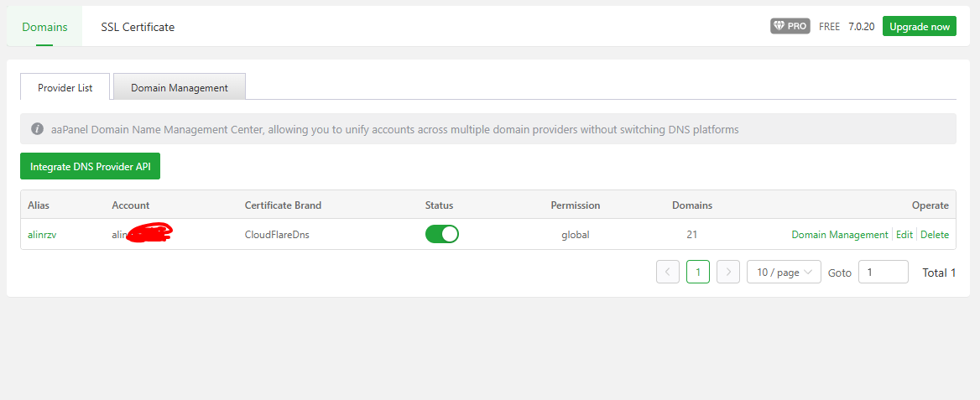Viewport: 980px width, 400px height.
Task: Toggle the alinrzv provider status switch
Action: (x=441, y=234)
